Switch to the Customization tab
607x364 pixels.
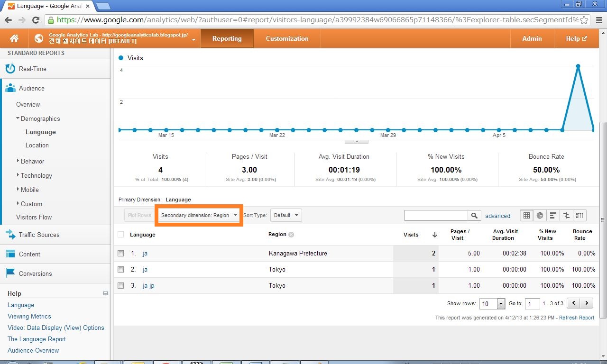[x=287, y=39]
